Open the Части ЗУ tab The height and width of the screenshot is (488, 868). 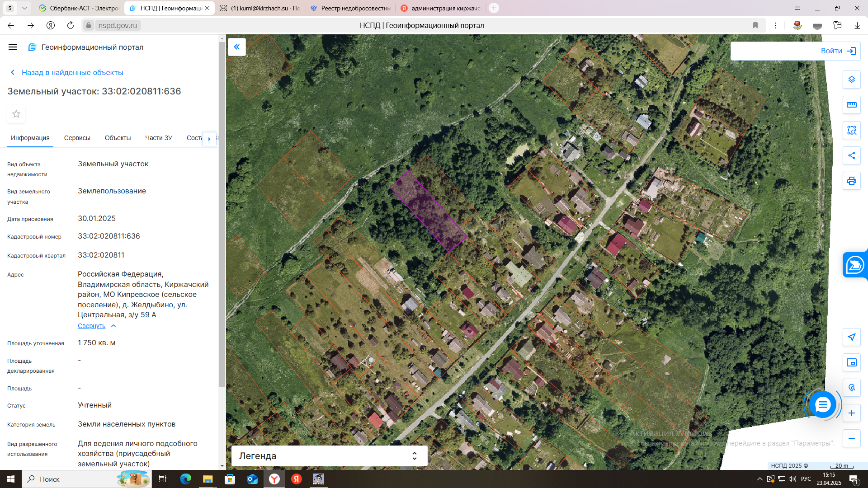[158, 138]
